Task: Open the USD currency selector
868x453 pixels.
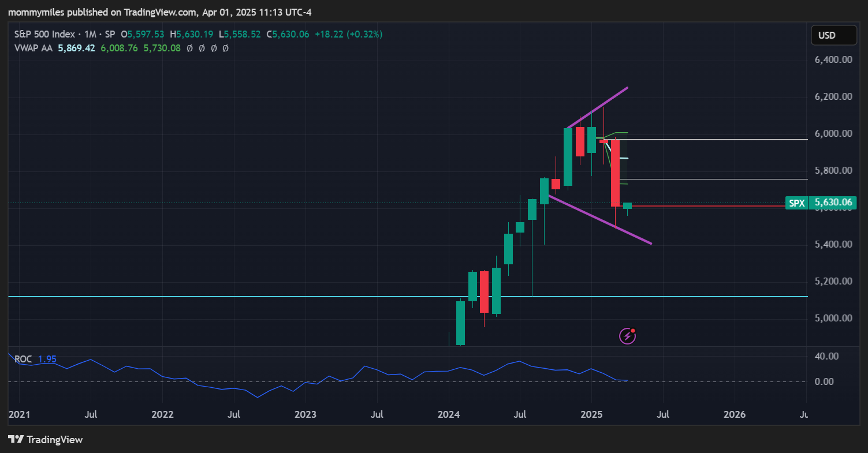Action: [x=833, y=35]
